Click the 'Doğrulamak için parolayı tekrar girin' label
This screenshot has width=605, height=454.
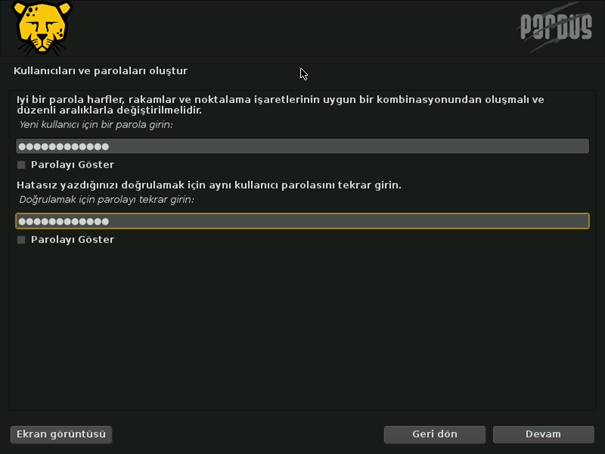pos(107,200)
